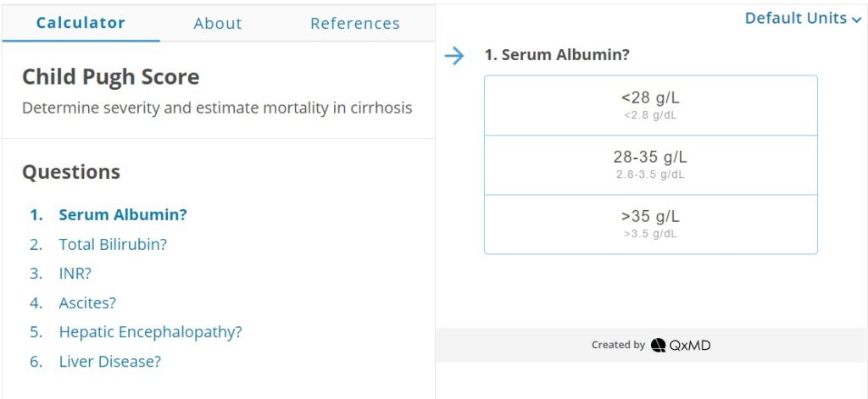The image size is (868, 399).
Task: Select the <28 g/L albumin option
Action: point(650,105)
